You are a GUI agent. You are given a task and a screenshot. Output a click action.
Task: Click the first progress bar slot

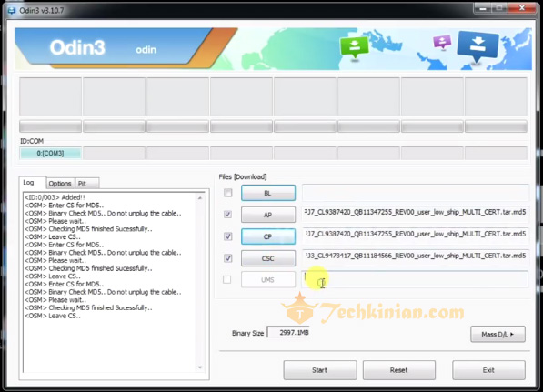tap(51, 126)
